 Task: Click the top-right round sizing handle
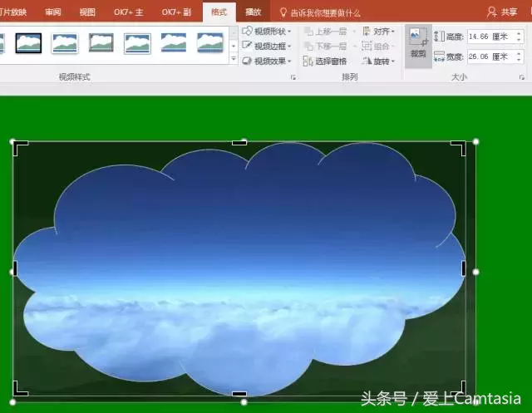tap(475, 141)
